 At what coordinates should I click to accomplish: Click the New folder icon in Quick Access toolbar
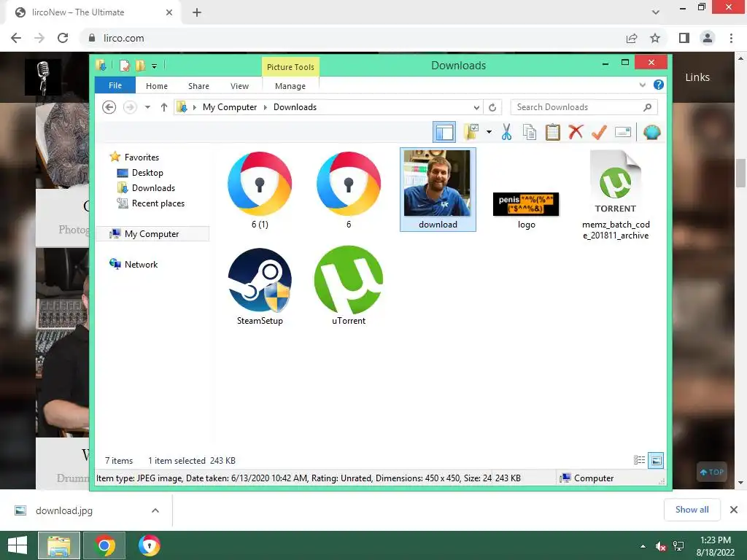tap(140, 66)
